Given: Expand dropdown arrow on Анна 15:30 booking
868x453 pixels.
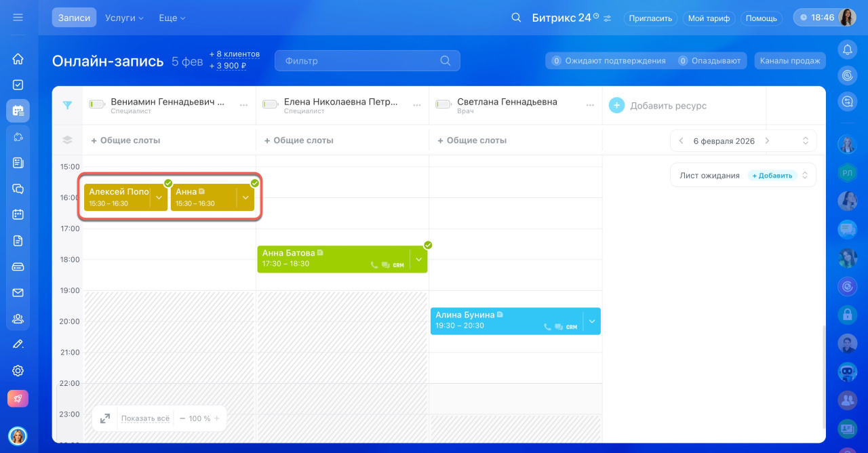Looking at the screenshot, I should coord(245,197).
